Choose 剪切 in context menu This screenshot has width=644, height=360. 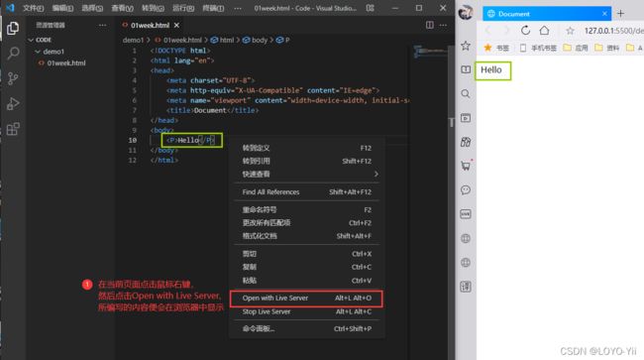[x=307, y=254]
